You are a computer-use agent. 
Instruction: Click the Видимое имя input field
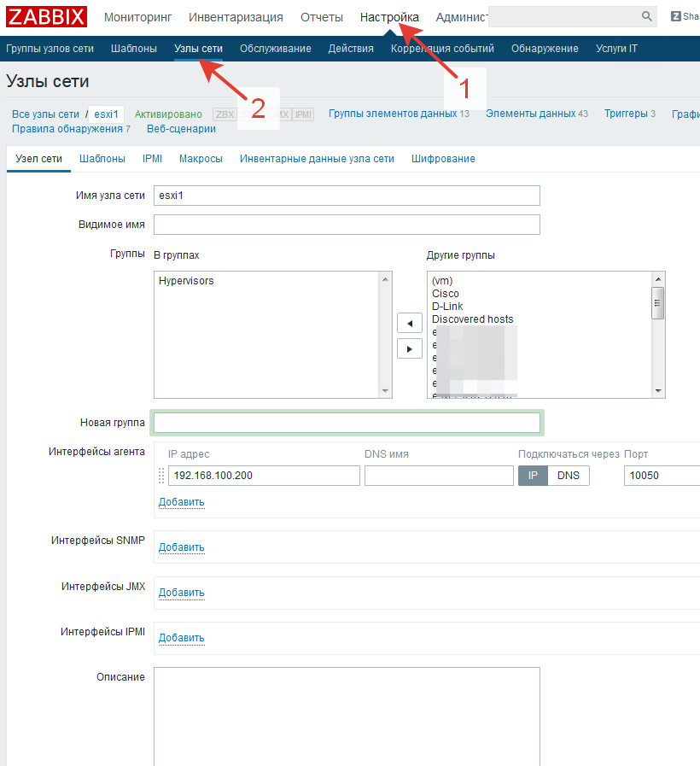point(347,225)
